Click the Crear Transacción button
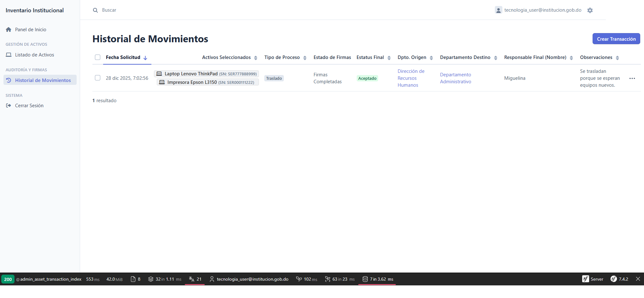The image size is (644, 298). 616,39
